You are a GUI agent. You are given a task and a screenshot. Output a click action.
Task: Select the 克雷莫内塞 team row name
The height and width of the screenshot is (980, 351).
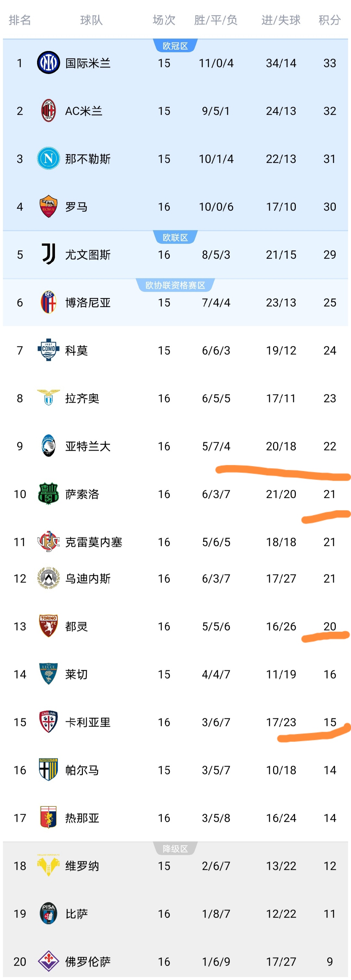point(93,542)
